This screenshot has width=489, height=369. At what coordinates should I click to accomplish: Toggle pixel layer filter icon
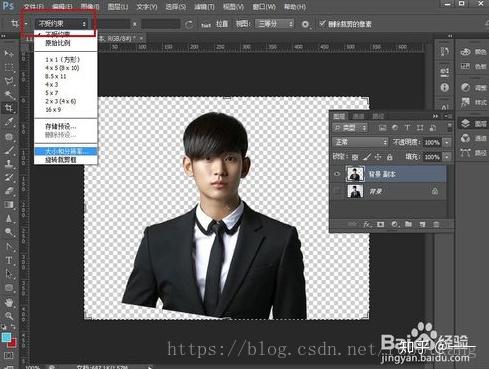(382, 128)
